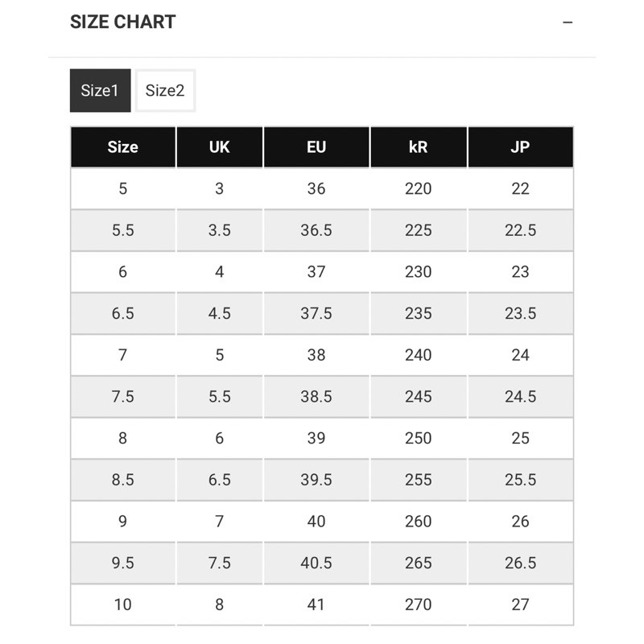This screenshot has width=644, height=644.
Task: Collapse the Size Chart section with minus icon
Action: pyautogui.click(x=568, y=23)
